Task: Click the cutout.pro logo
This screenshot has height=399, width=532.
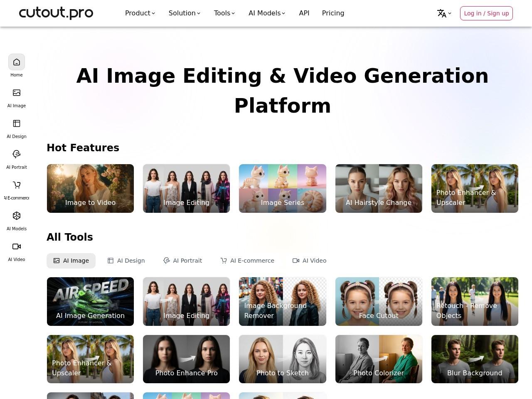Action: pyautogui.click(x=56, y=13)
